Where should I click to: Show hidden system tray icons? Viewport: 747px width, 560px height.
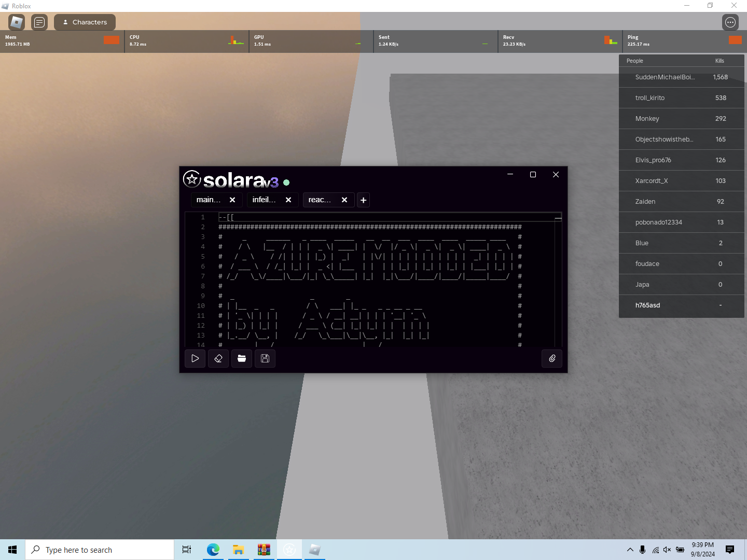tap(630, 550)
